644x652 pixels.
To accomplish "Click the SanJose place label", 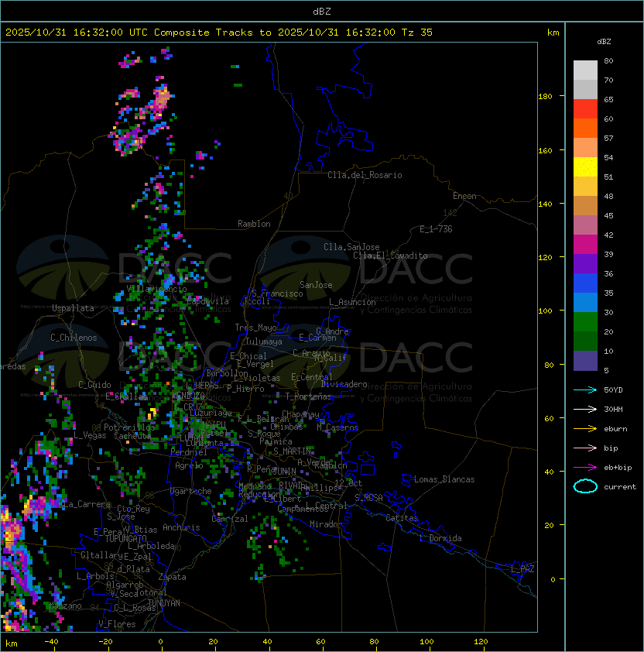I will [316, 285].
